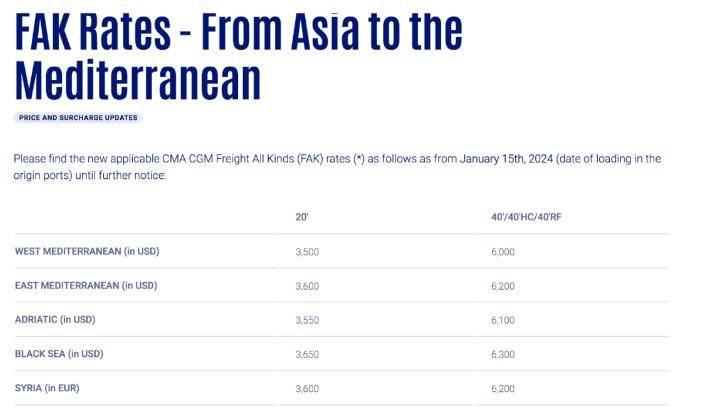706x418 pixels.
Task: Click Black Sea 20' rate 3,650
Action: tap(307, 354)
